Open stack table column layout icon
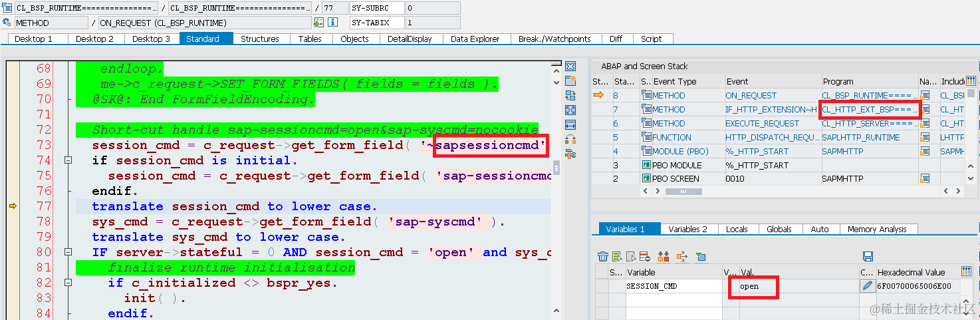980x320 pixels. pyautogui.click(x=971, y=81)
